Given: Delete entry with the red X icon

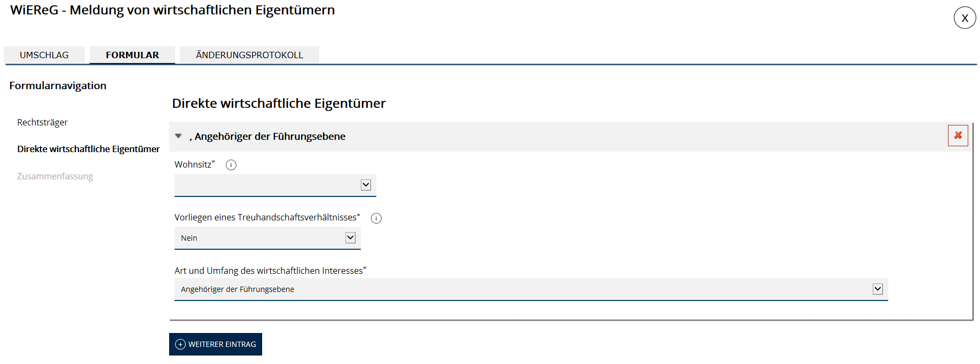Looking at the screenshot, I should pos(958,136).
